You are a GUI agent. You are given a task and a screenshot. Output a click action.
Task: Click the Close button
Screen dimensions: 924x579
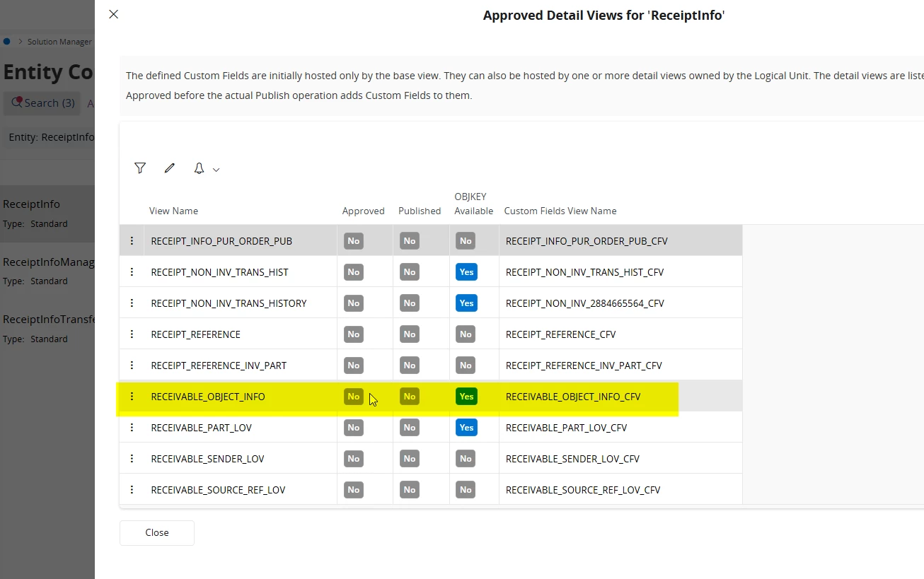(157, 533)
